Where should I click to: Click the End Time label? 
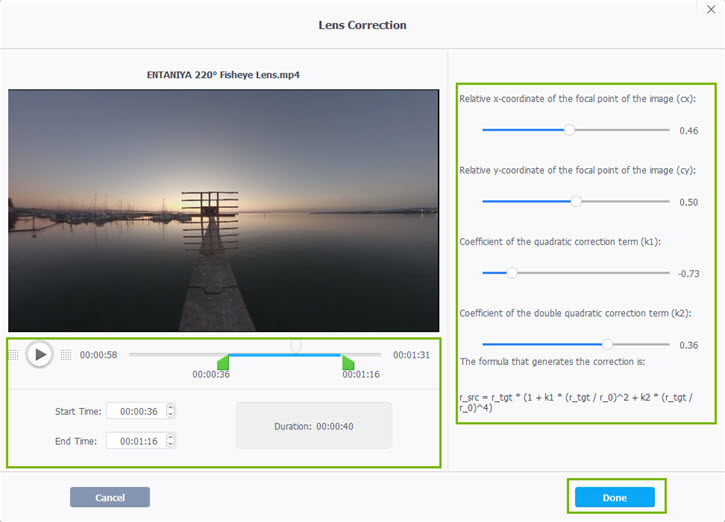pyautogui.click(x=76, y=442)
